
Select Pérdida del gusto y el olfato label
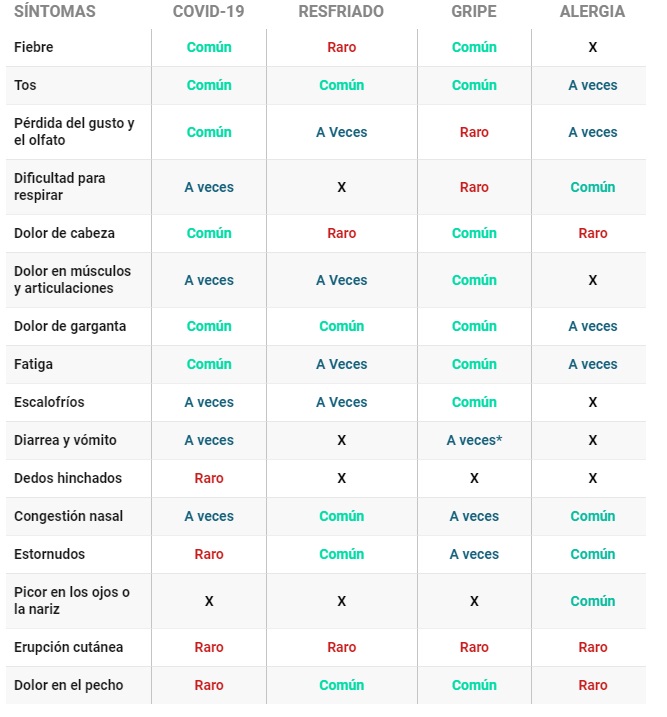(x=74, y=132)
